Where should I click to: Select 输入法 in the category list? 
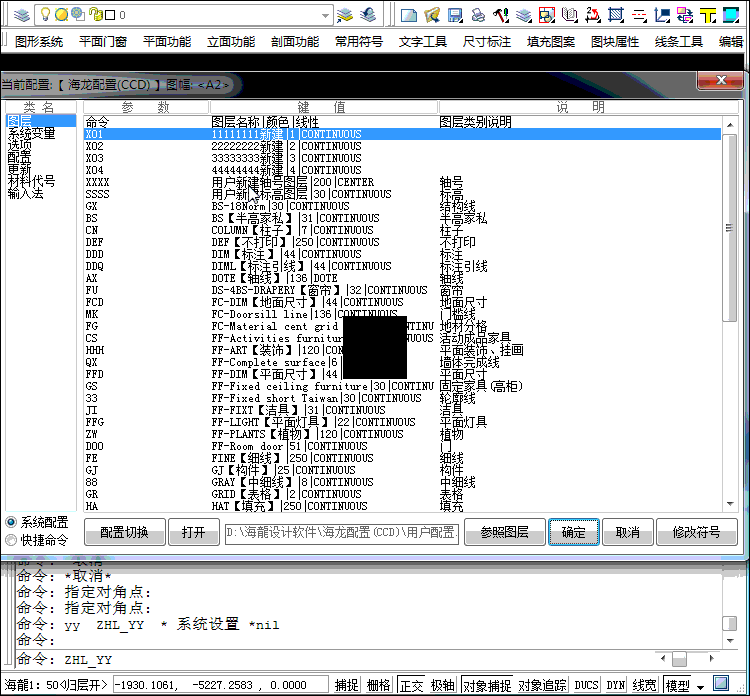26,193
